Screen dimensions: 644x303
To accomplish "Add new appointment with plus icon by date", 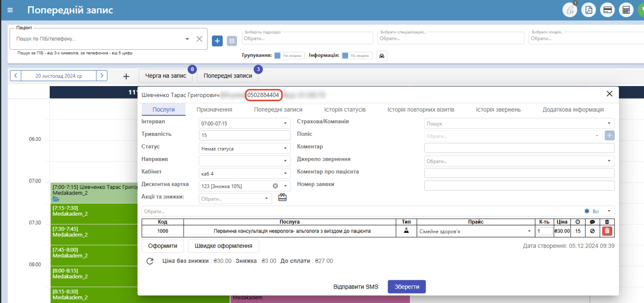I will point(126,76).
